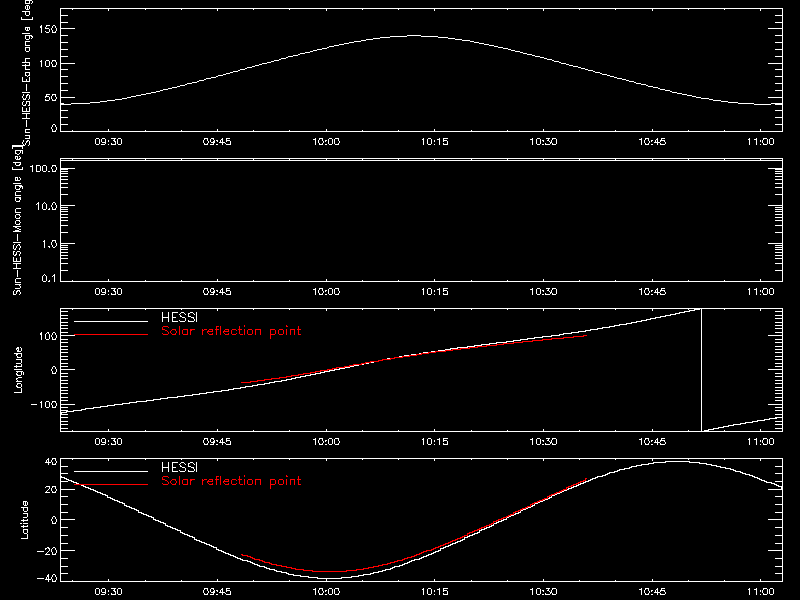Click the 100 tick on Earth angle plot
Viewport: 800px width, 600px height.
click(x=47, y=63)
